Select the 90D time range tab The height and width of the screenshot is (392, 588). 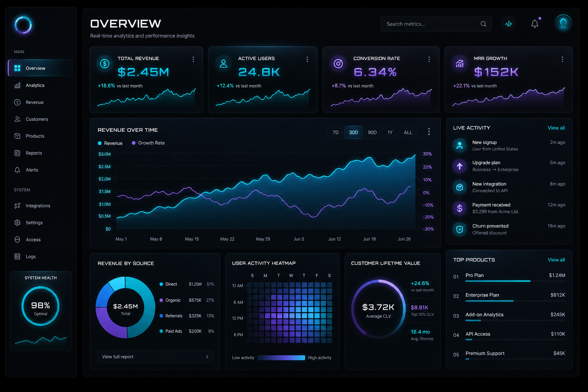[372, 132]
